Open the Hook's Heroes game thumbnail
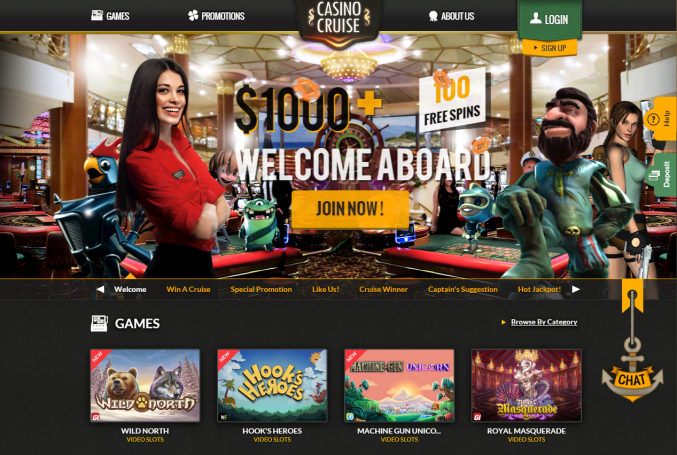 tap(272, 385)
